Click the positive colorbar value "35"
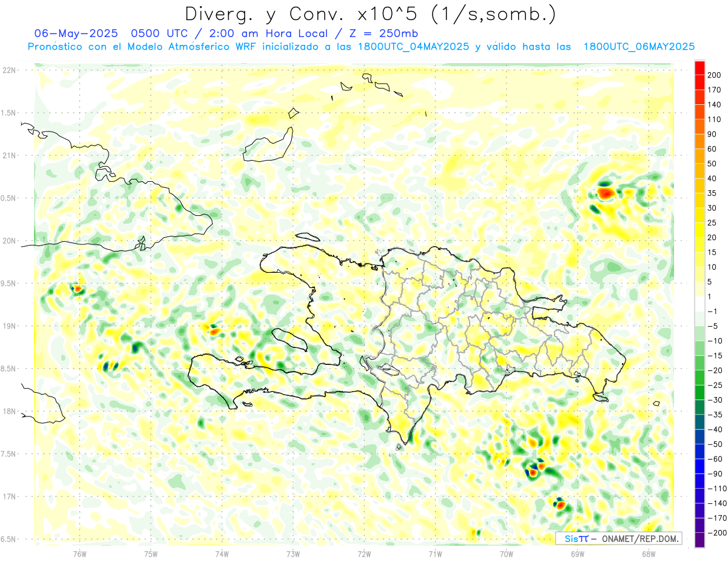The image size is (728, 562). click(x=713, y=193)
